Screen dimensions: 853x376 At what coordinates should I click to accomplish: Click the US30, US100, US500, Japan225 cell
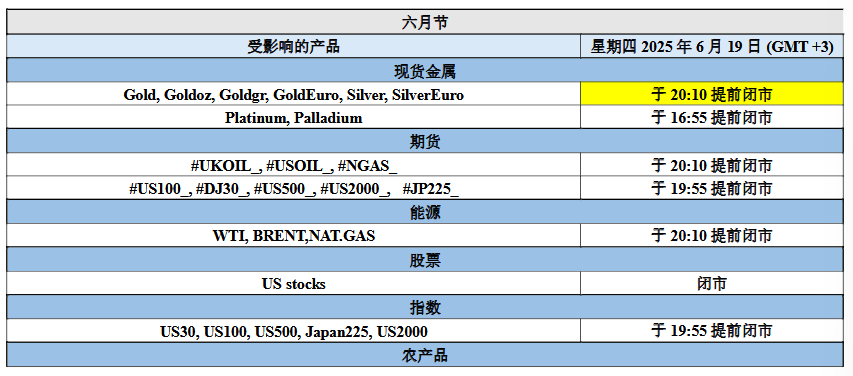(294, 331)
